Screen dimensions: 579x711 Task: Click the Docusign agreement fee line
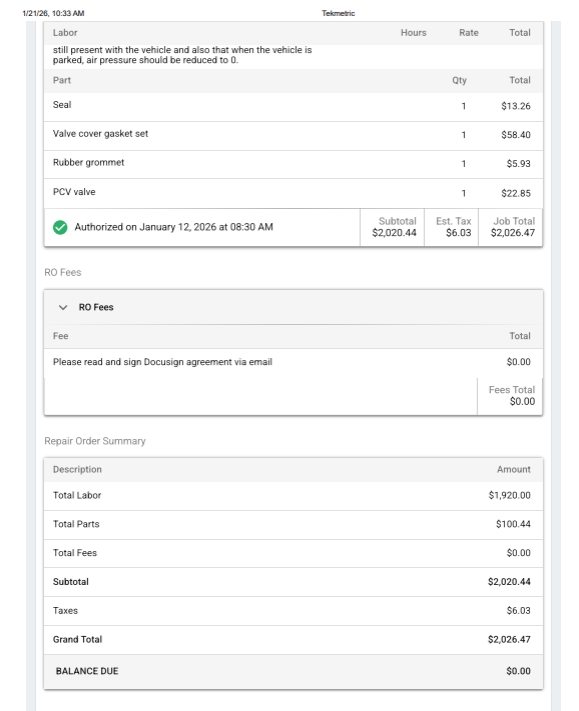pos(293,362)
